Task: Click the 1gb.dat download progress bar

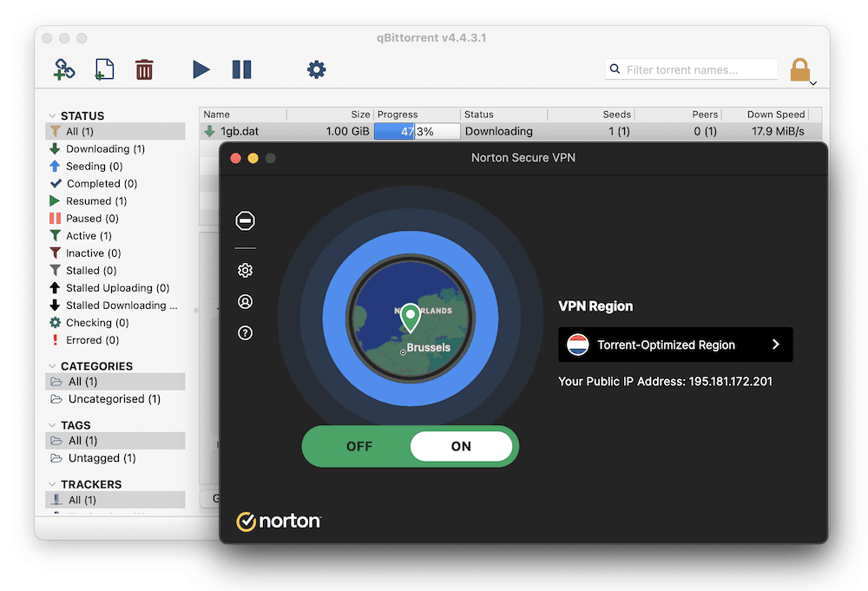Action: coord(417,130)
